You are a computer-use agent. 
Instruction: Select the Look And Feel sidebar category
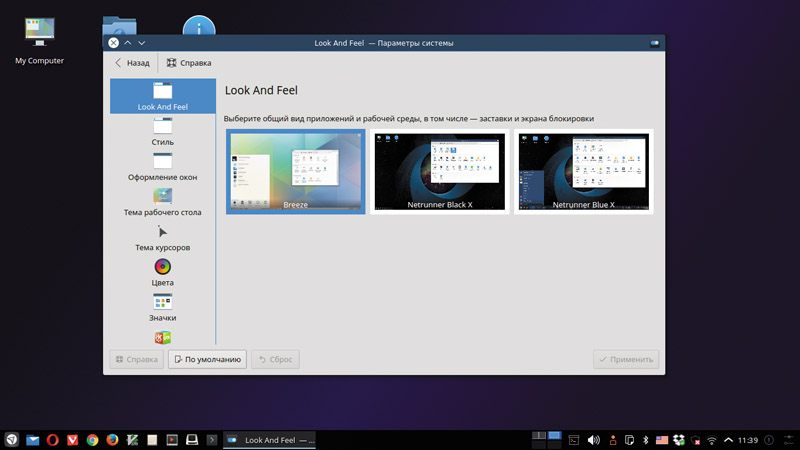point(163,96)
